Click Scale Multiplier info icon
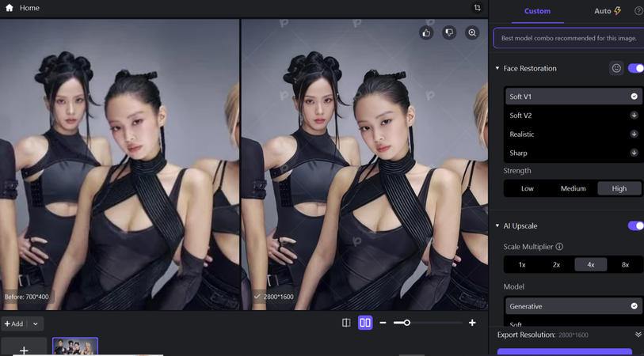This screenshot has width=644, height=356. [x=559, y=247]
